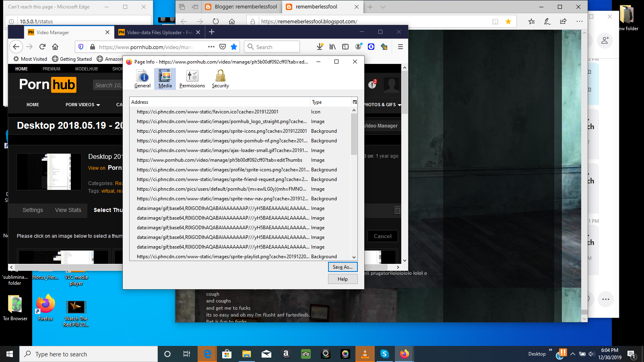644x362 pixels.
Task: Open the column picker in the media list header
Action: pyautogui.click(x=355, y=102)
